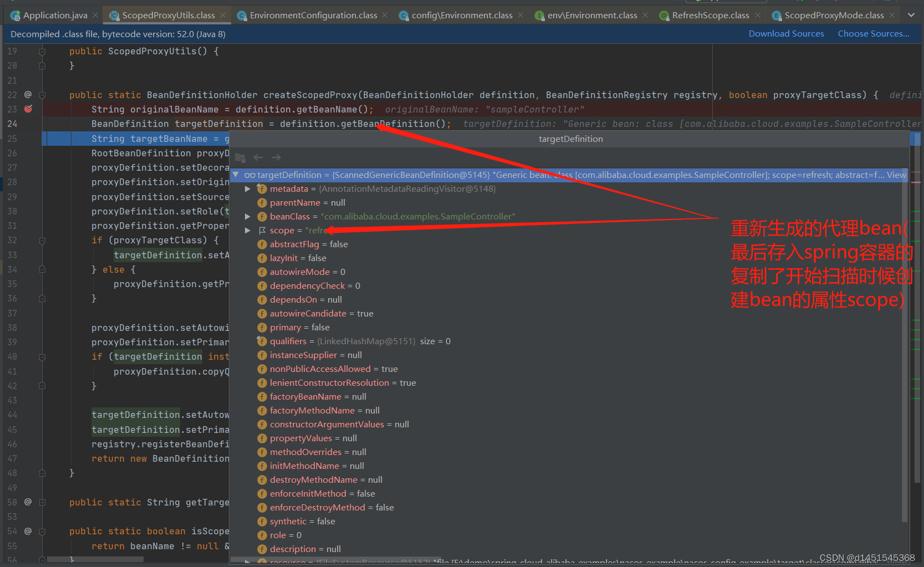Click the field icon beside factoryBeanName
The height and width of the screenshot is (567, 924).
262,397
